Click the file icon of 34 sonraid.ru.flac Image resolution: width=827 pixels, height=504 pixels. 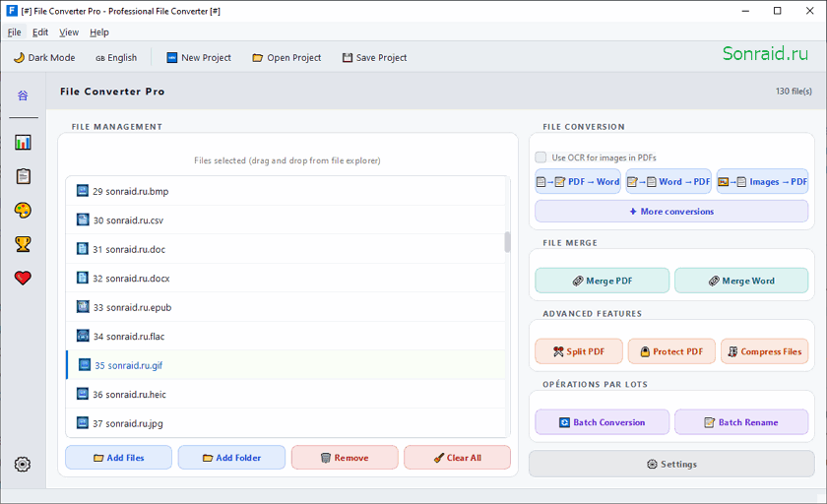[x=83, y=336]
